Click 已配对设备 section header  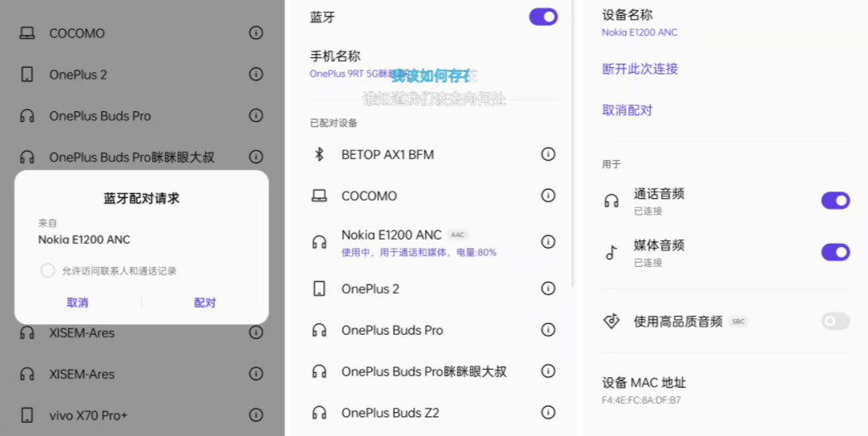[334, 123]
